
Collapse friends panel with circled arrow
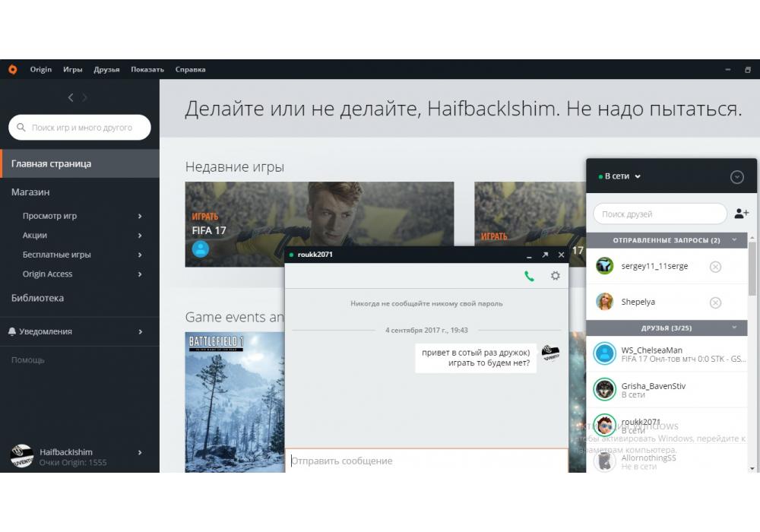coord(736,177)
